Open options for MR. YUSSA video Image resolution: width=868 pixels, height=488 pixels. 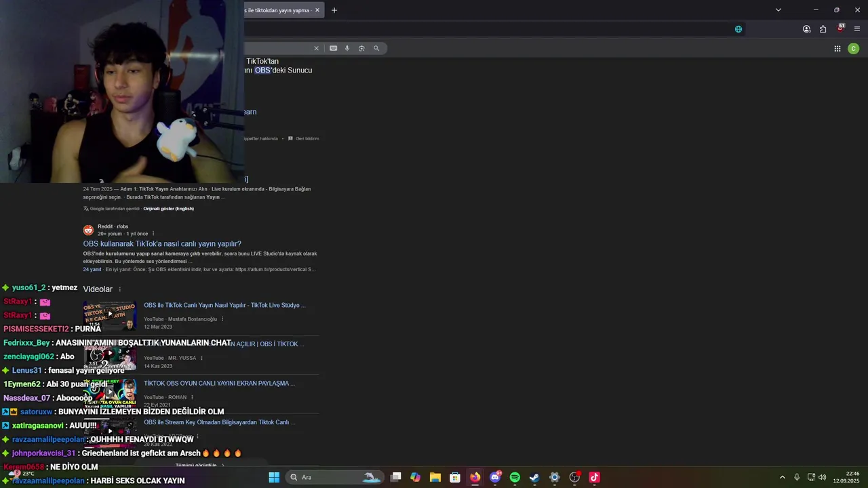[201, 358]
